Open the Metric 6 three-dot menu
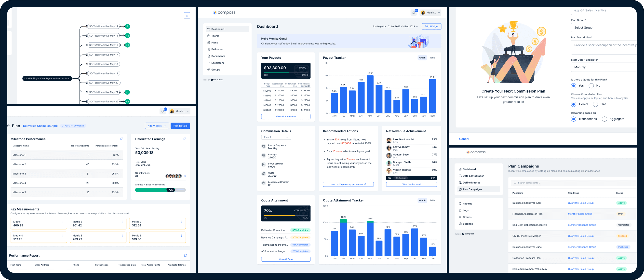Viewport: 644px width, 280px height. tap(182, 236)
